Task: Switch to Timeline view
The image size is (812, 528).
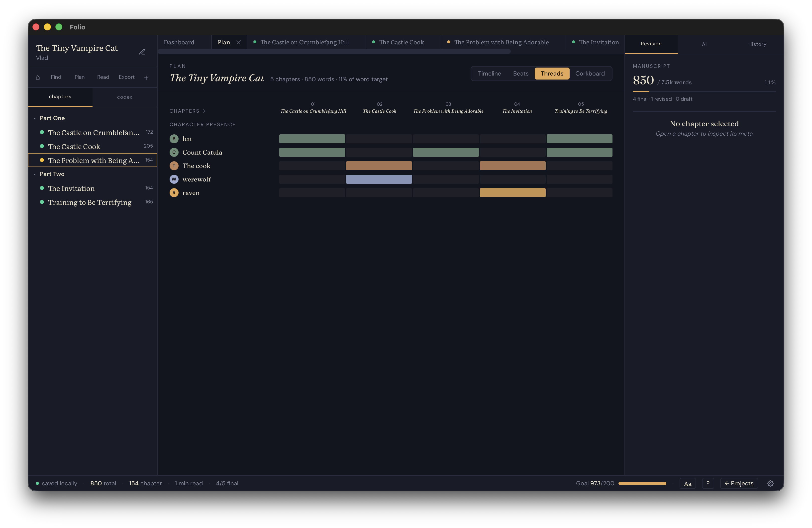Action: (x=489, y=73)
